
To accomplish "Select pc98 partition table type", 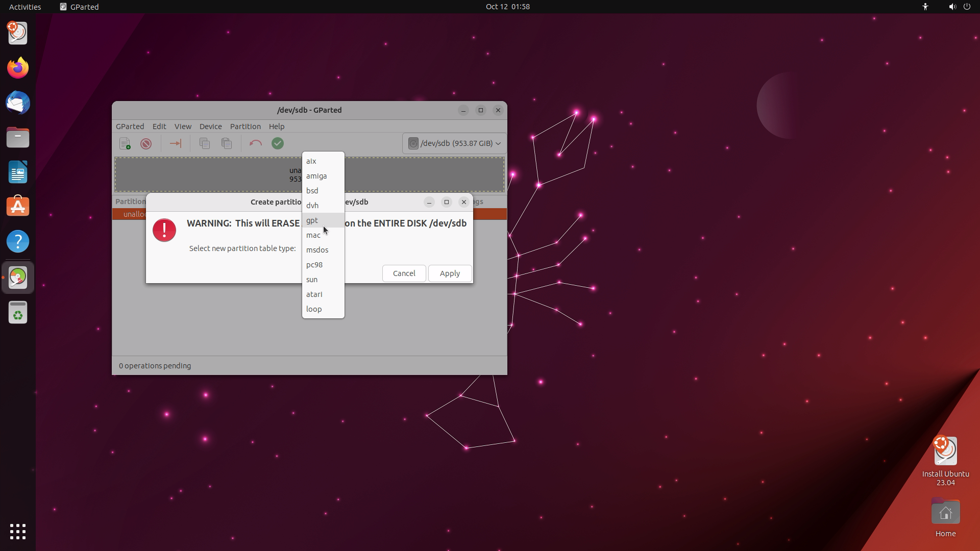I will [x=323, y=265].
